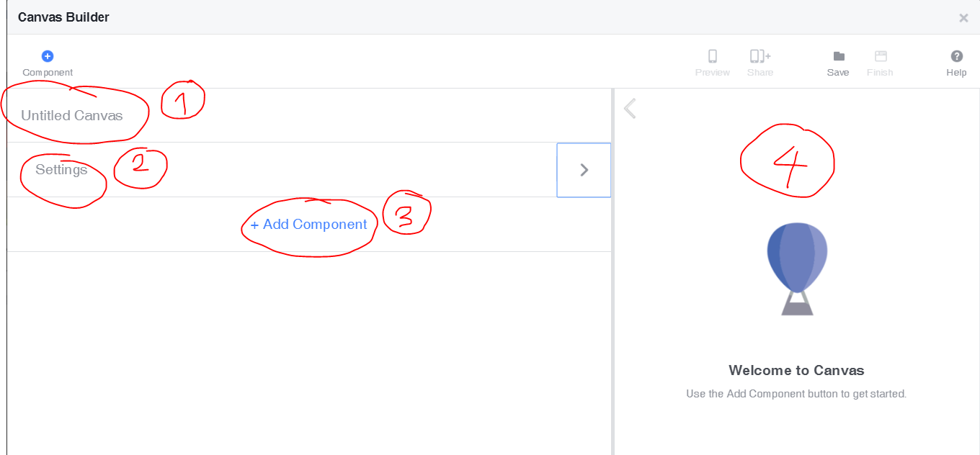Select the Component label in the toolbar
This screenshot has height=455, width=980.
[48, 73]
